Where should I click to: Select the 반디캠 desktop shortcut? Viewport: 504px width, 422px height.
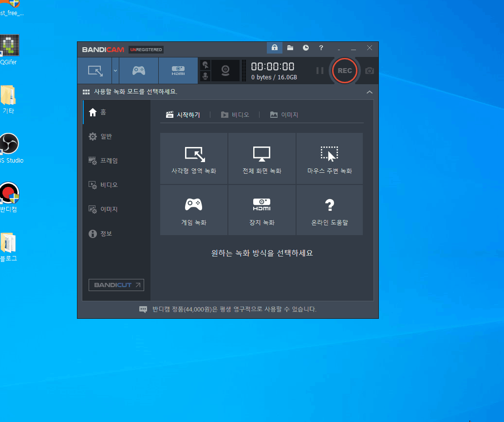[9, 197]
